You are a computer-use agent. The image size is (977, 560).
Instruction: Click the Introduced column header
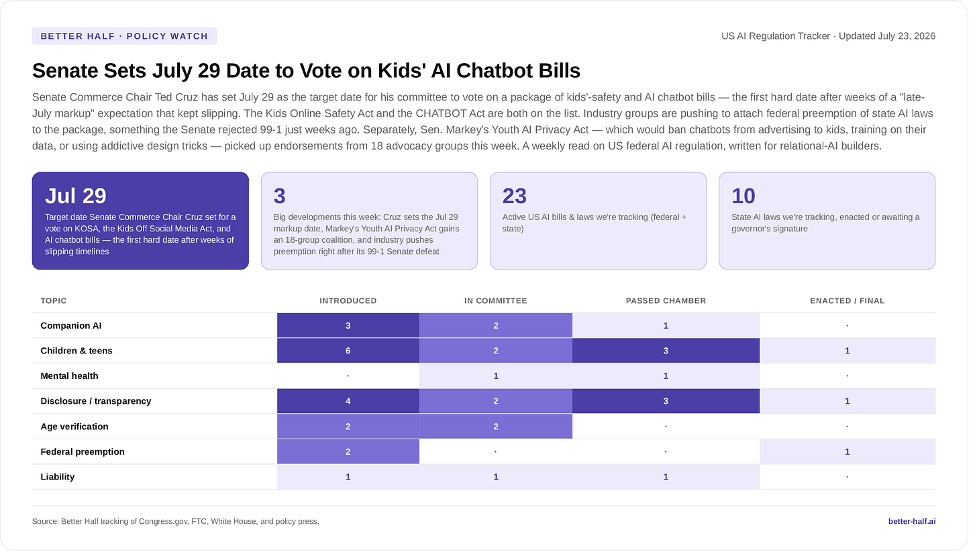[348, 300]
